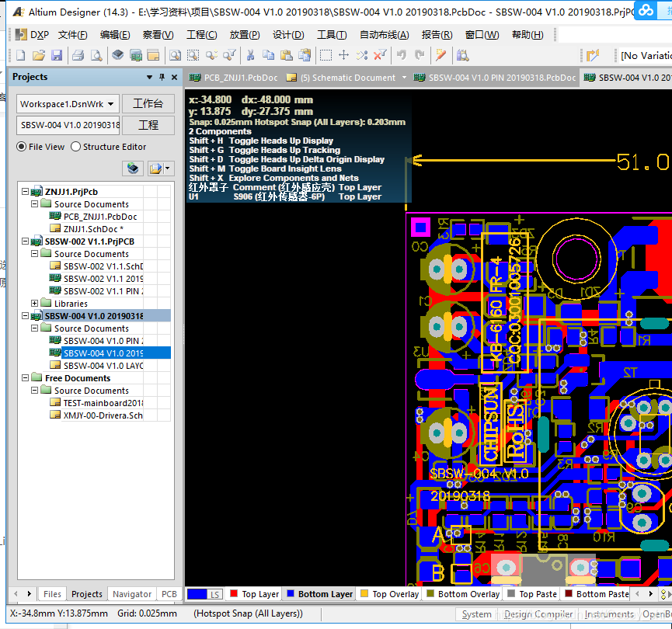
Task: Open the Workspace1.DsnWrk dropdown
Action: tap(111, 104)
